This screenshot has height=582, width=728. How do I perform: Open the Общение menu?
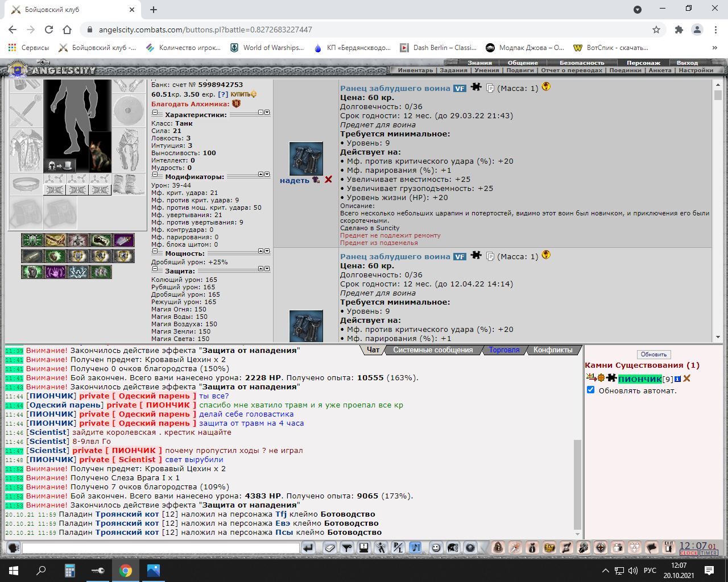point(523,63)
